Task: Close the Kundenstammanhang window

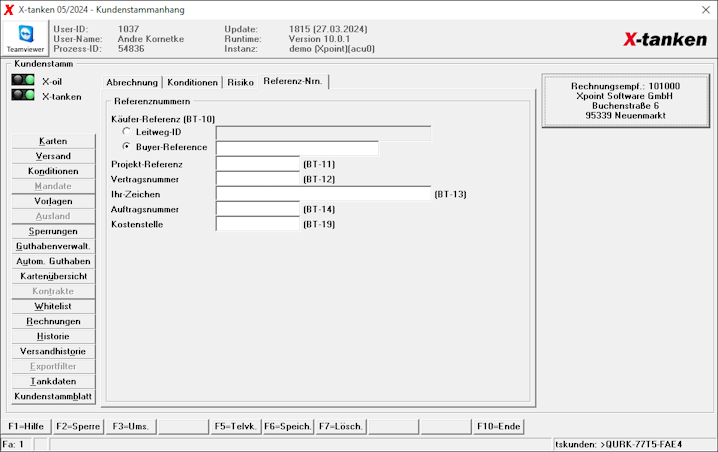Action: (706, 10)
